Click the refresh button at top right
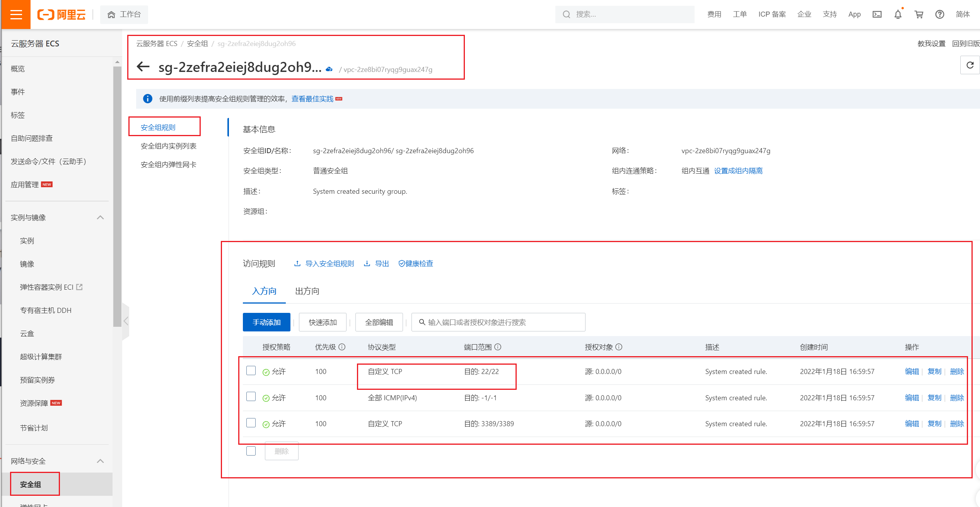 pos(970,65)
